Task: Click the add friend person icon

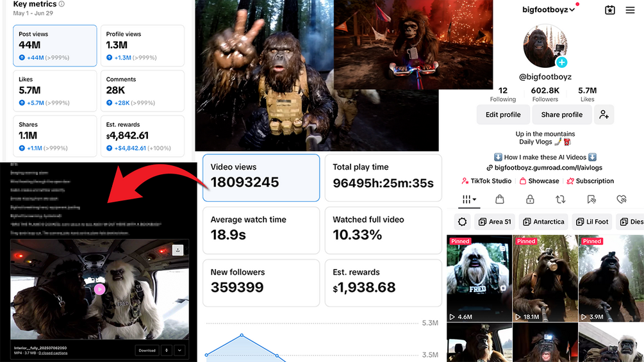Action: [604, 115]
